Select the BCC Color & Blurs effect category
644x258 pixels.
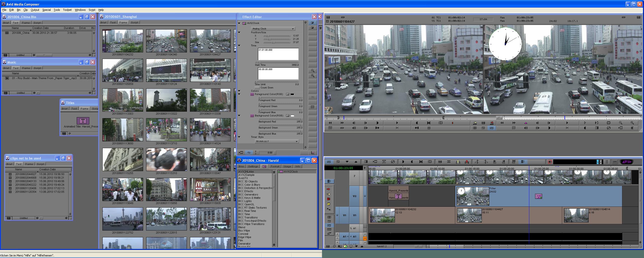pyautogui.click(x=249, y=185)
